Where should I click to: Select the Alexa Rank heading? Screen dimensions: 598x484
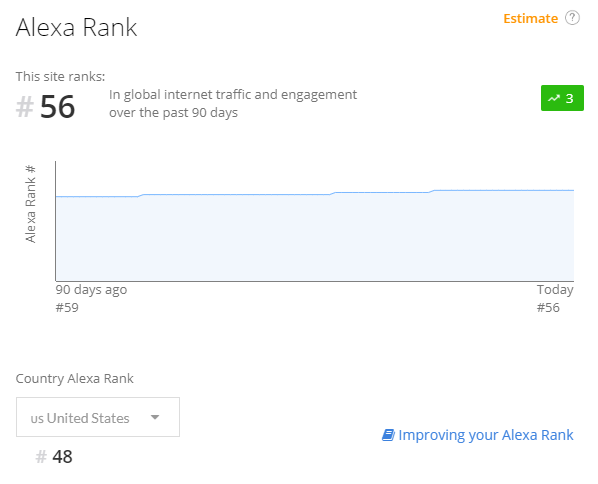point(76,27)
